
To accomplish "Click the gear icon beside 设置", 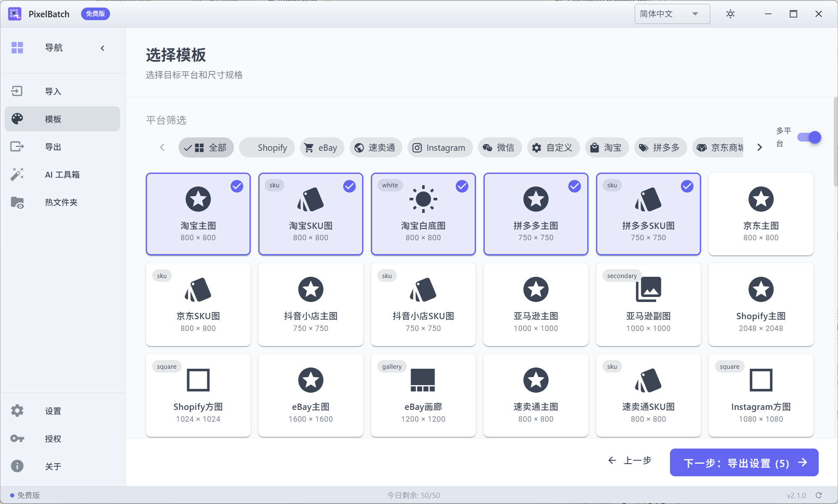I will tap(17, 411).
